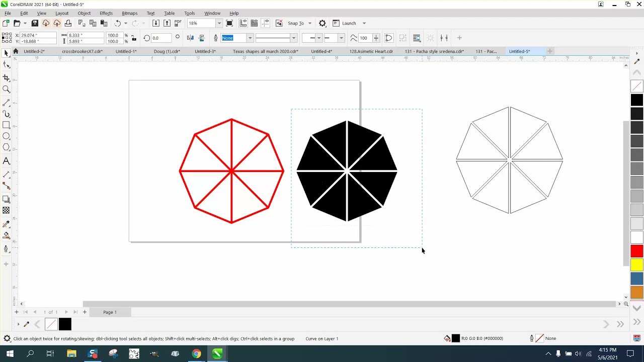The width and height of the screenshot is (644, 362).
Task: Click the Export icon
Action: (x=167, y=23)
